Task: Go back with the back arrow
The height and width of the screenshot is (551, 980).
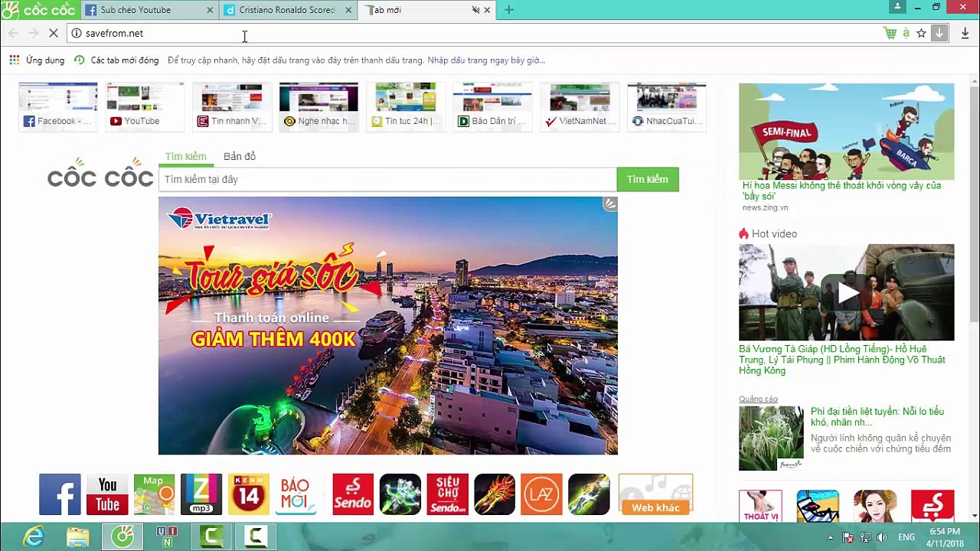Action: pos(13,33)
